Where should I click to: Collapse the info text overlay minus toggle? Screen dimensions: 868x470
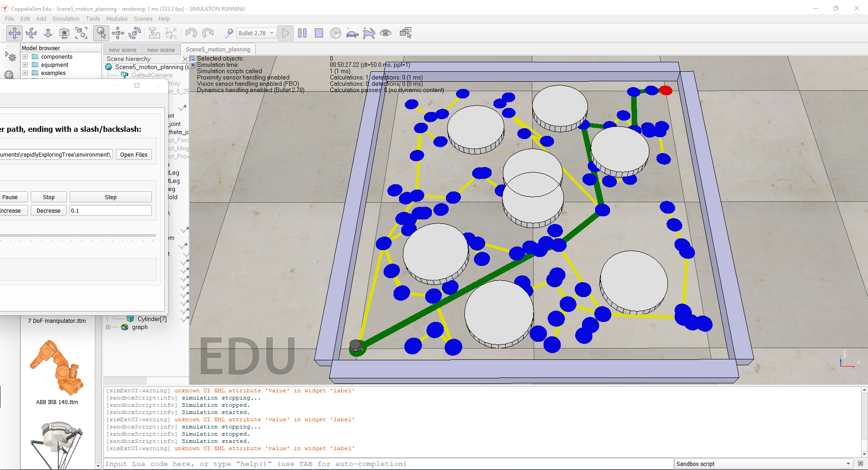click(x=193, y=59)
